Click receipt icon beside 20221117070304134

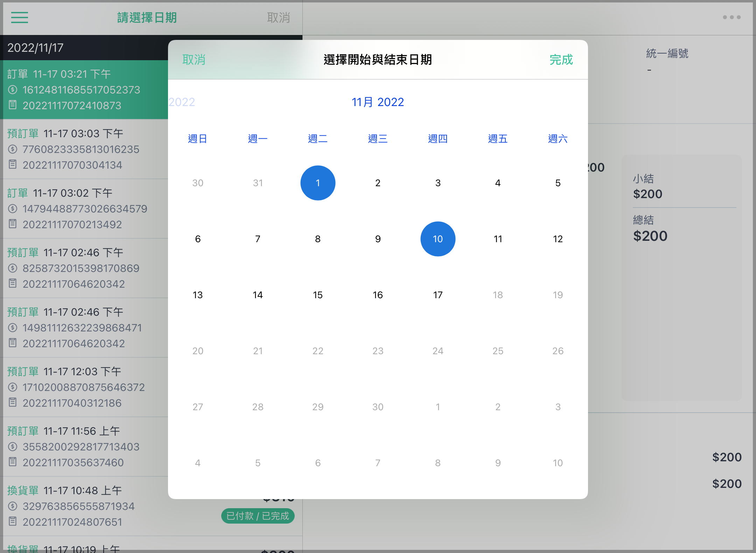tap(13, 164)
